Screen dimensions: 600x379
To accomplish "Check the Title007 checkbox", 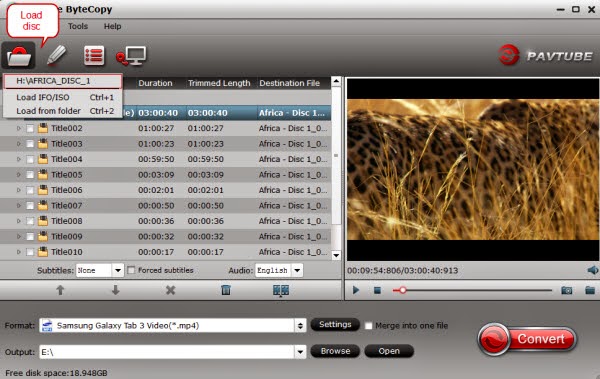I will pyautogui.click(x=30, y=206).
